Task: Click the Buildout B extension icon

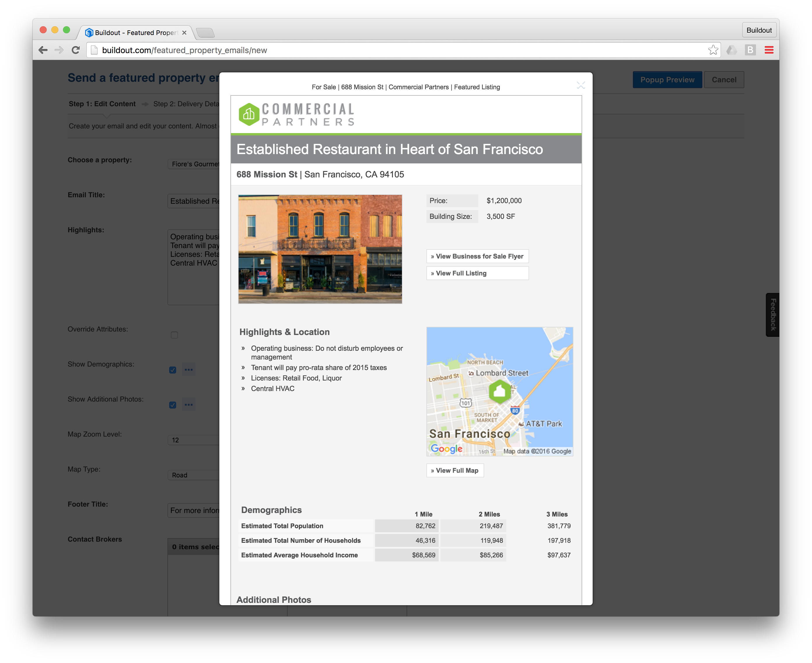Action: 750,50
